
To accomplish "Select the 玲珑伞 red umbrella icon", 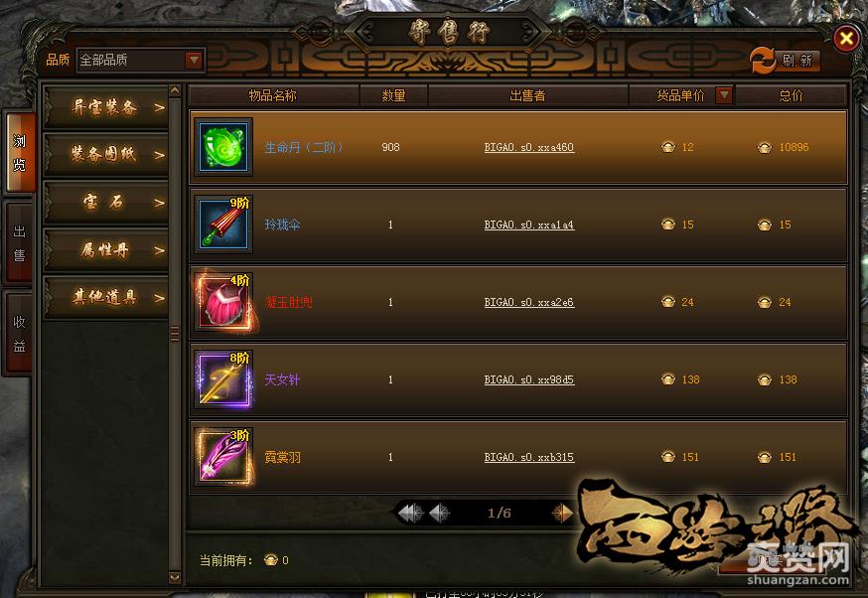I will [x=223, y=224].
